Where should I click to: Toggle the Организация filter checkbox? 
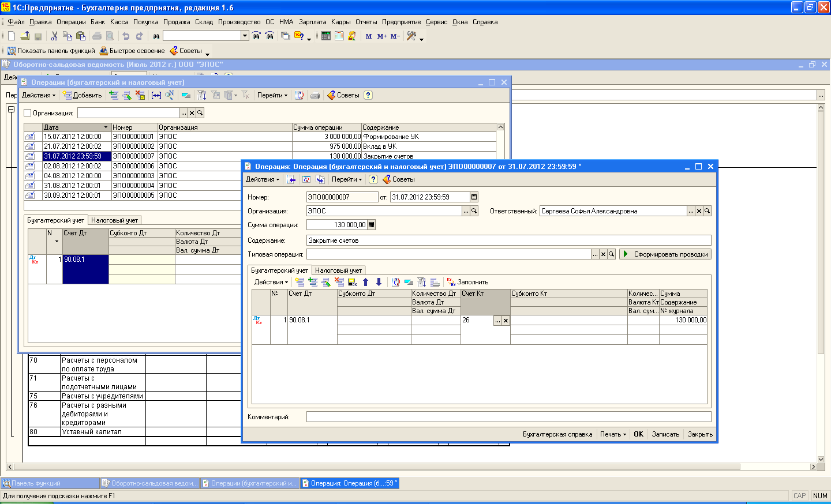pyautogui.click(x=27, y=113)
